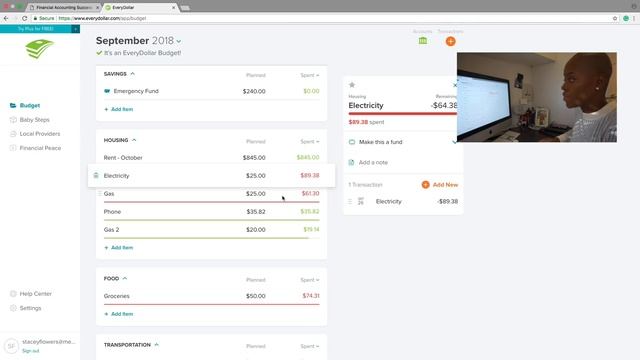This screenshot has height=360, width=640.
Task: Click the orange add transaction plus icon
Action: coord(450,41)
